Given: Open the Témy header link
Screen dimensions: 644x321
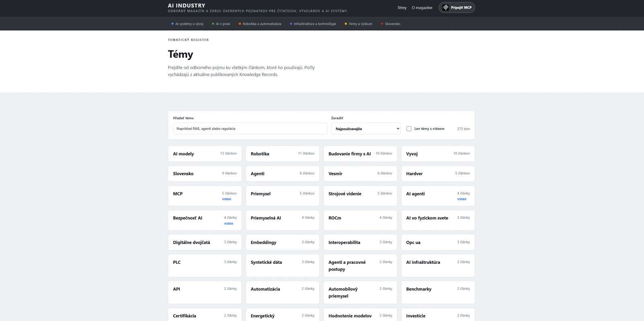Looking at the screenshot, I should [x=402, y=8].
